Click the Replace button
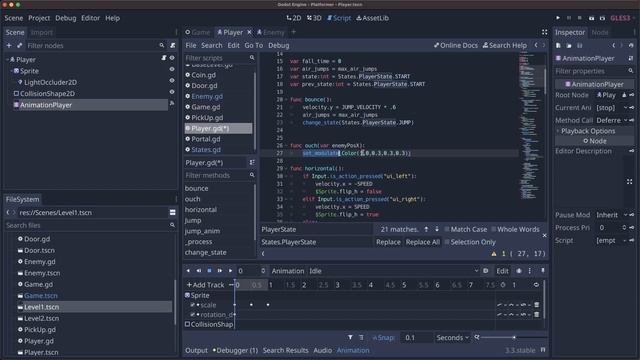640x360 pixels. (388, 242)
